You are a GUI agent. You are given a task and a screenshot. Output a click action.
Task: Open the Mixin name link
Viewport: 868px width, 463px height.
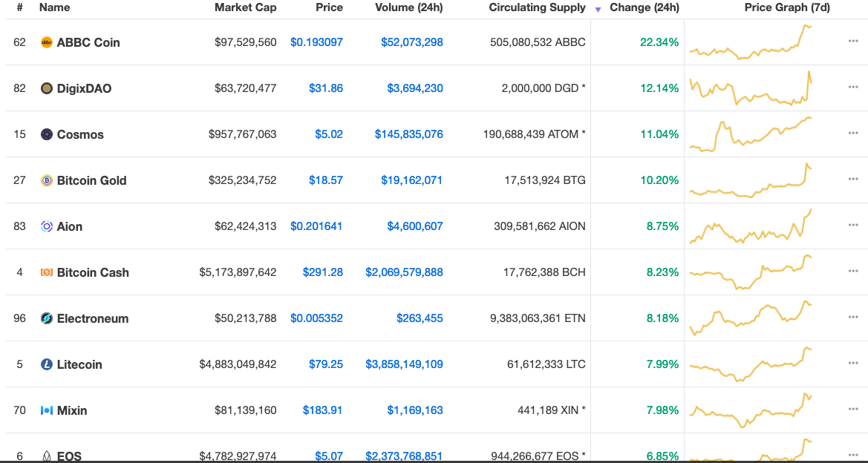point(72,410)
